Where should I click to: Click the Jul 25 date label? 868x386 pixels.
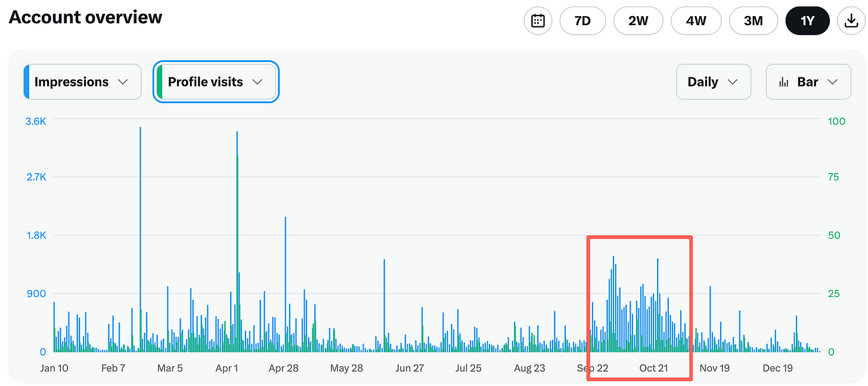tap(469, 368)
